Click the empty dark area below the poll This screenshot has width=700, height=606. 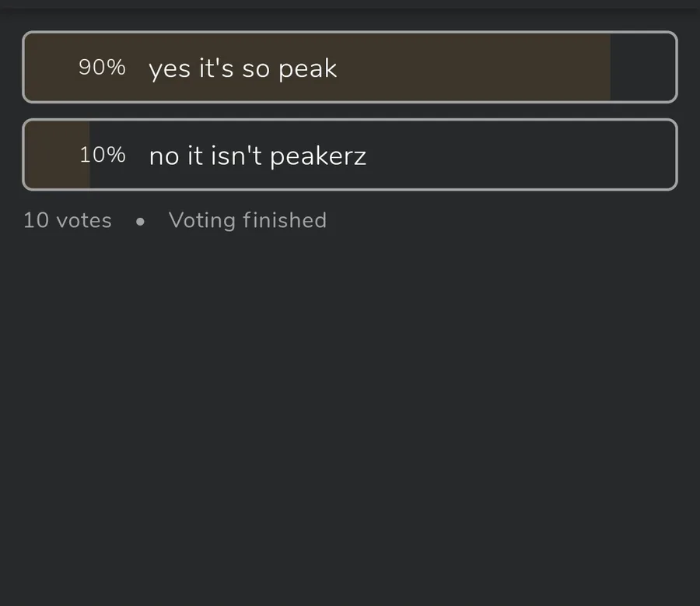[350, 412]
